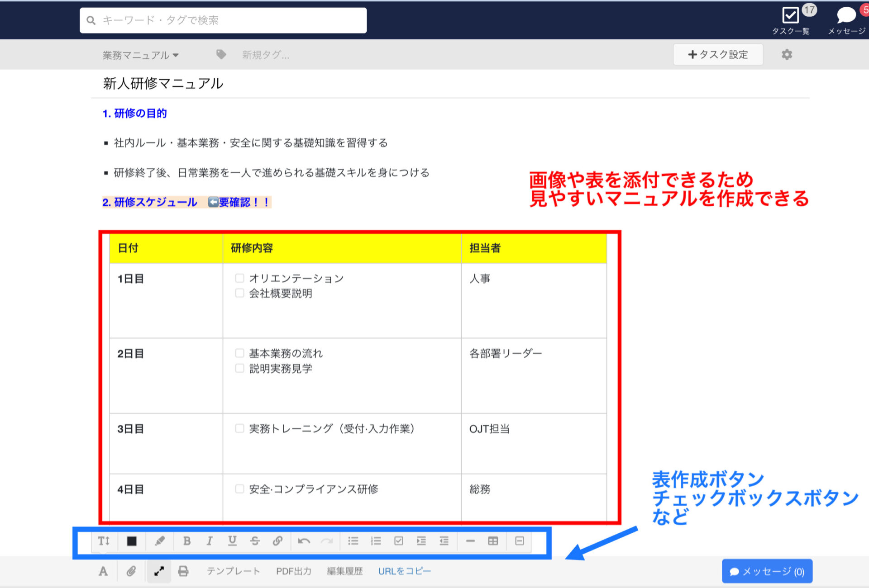Image resolution: width=869 pixels, height=588 pixels.
Task: Collapse a section with the collapse icon
Action: tap(519, 541)
